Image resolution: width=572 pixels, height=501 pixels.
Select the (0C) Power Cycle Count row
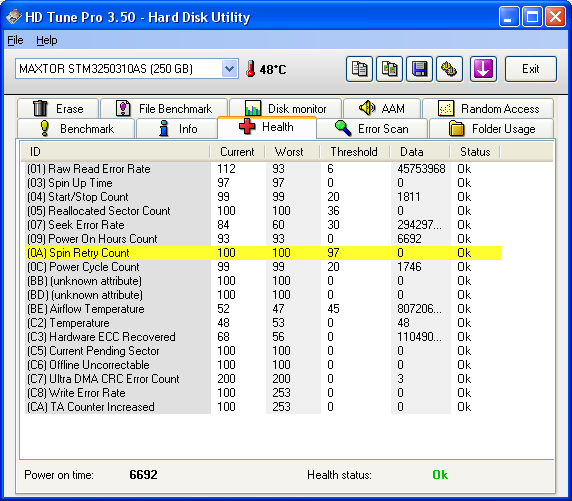263,267
